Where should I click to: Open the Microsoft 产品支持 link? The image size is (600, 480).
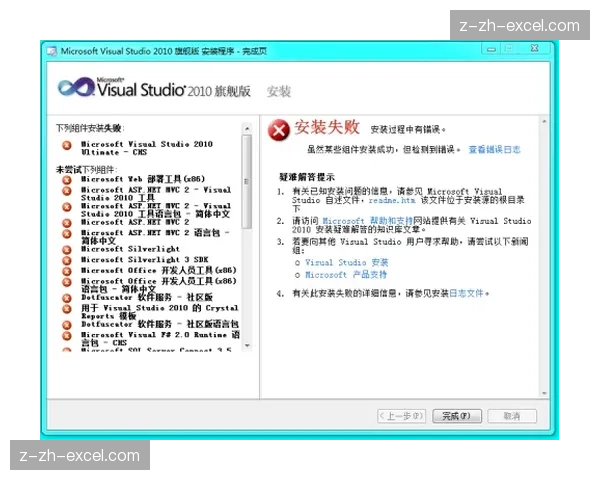click(346, 274)
